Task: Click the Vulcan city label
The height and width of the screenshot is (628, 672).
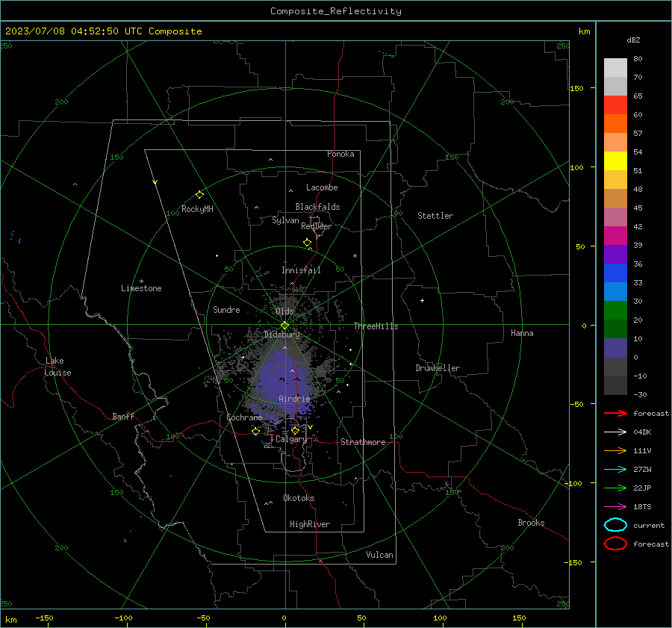Action: tap(379, 555)
